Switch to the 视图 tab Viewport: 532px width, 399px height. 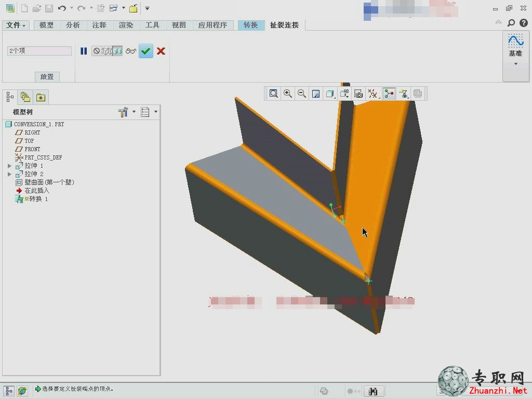179,25
